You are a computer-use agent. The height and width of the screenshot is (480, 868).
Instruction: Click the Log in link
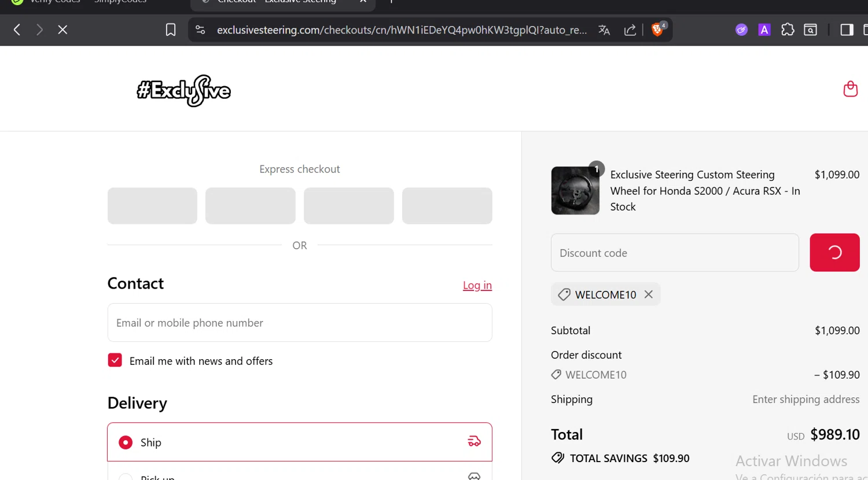click(477, 285)
